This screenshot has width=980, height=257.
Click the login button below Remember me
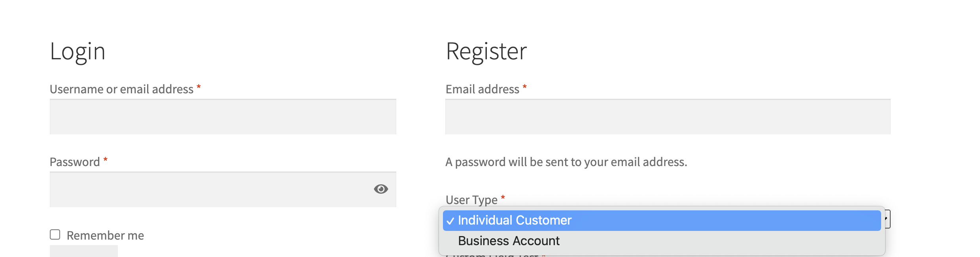[x=83, y=252]
